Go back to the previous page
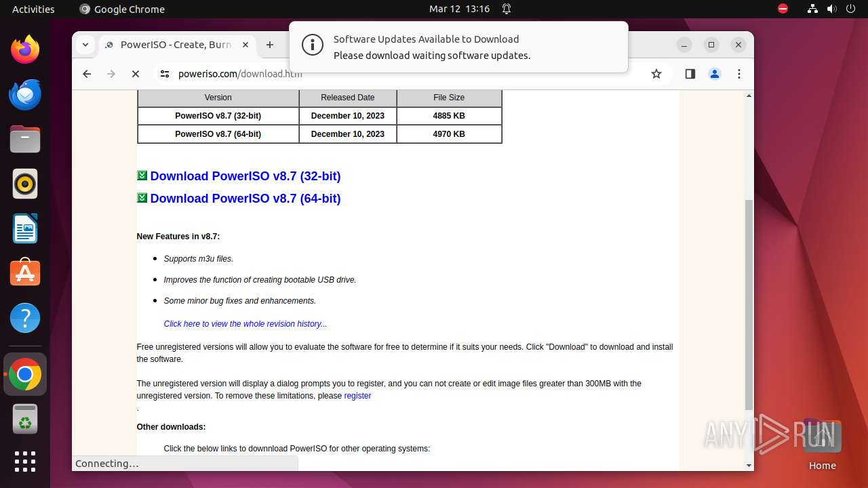The image size is (868, 488). coord(87,74)
